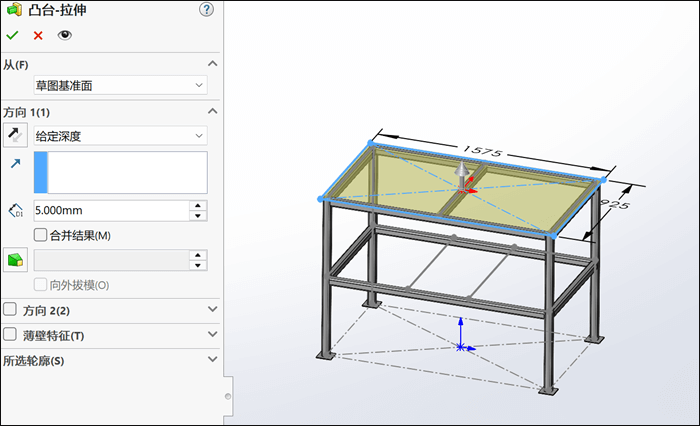Collapse the 从(F) section
This screenshot has height=426, width=700.
pos(212,64)
